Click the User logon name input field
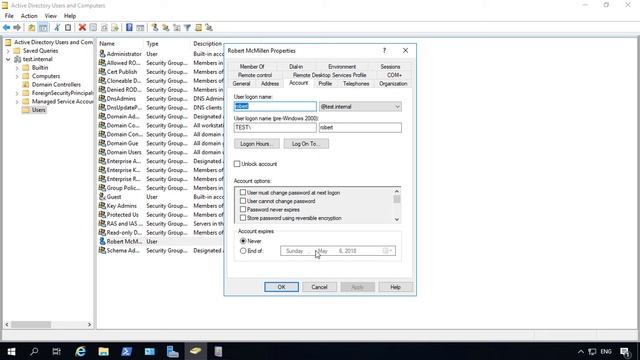This screenshot has width=640, height=360. tap(275, 107)
